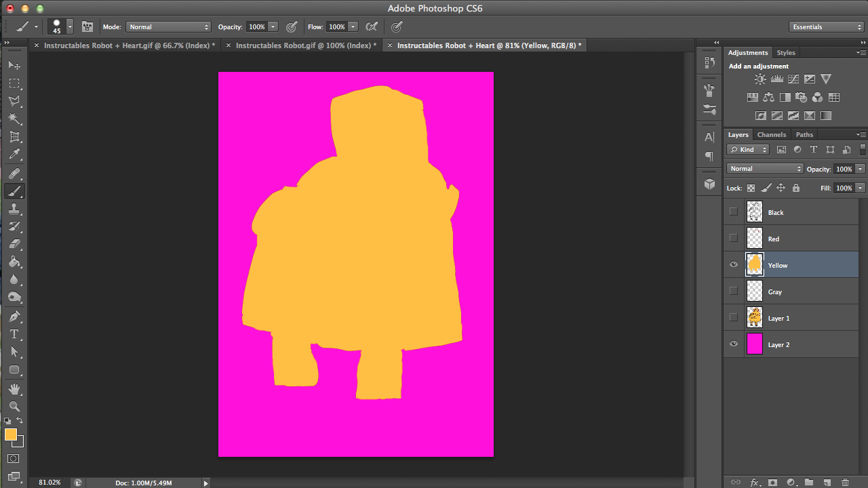868x488 pixels.
Task: Switch to the Paths tab
Action: click(x=804, y=135)
